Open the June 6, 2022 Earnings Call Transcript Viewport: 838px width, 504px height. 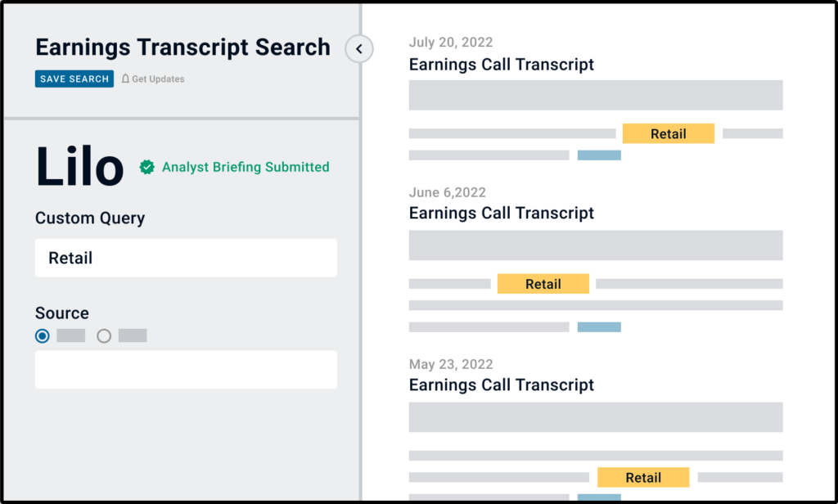502,214
